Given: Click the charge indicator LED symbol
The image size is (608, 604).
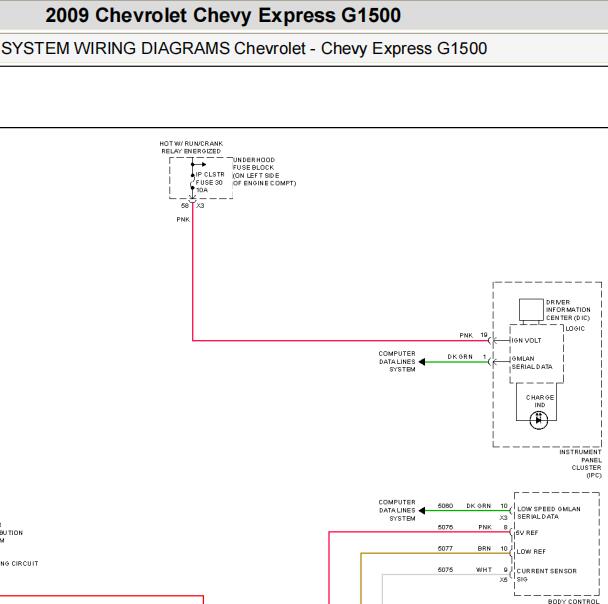Looking at the screenshot, I should coord(539,420).
